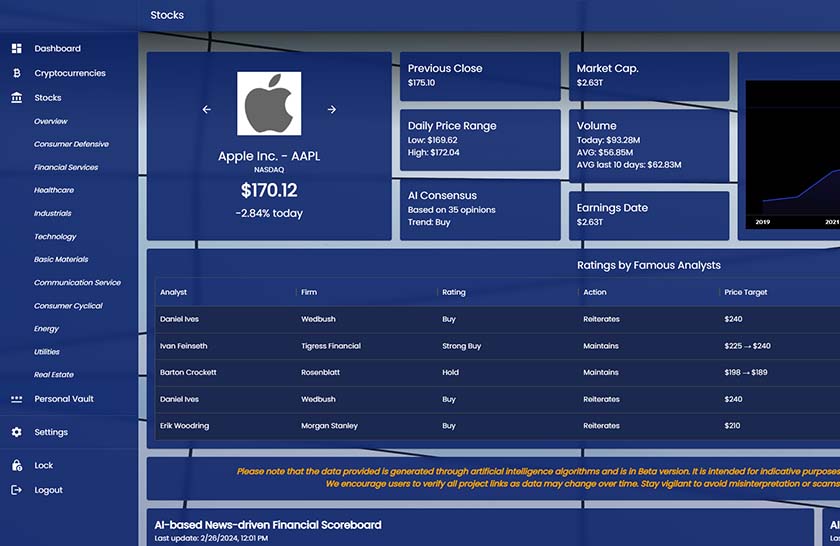The width and height of the screenshot is (840, 546).
Task: Sort table by Price Target column header
Action: 746,292
